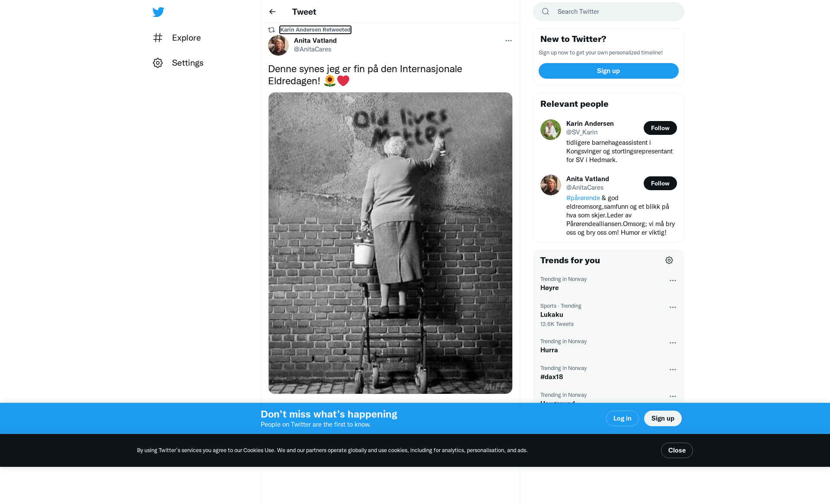Open more options for Lukaku trend

(x=673, y=307)
